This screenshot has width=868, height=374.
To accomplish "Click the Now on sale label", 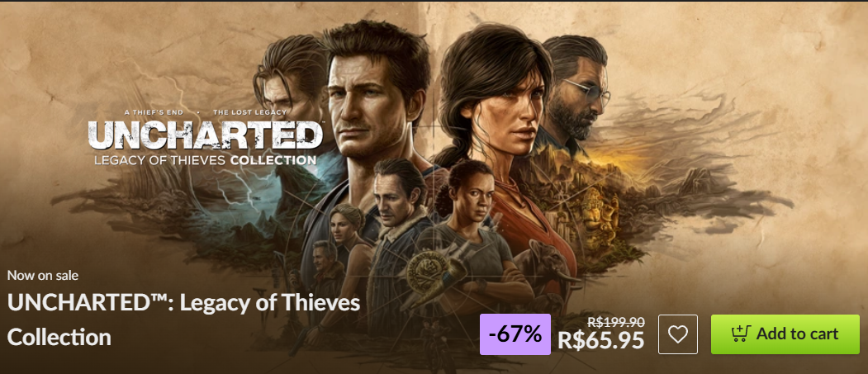I will 43,275.
